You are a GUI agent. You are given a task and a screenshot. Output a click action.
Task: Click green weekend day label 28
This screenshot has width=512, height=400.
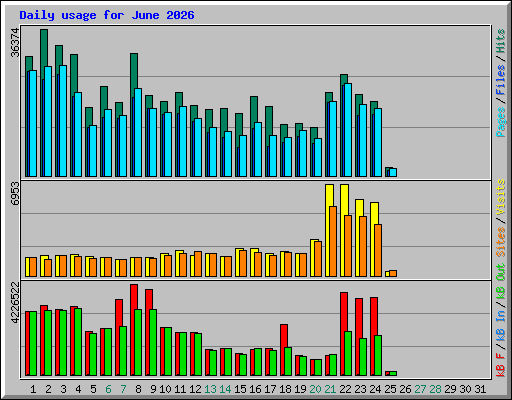tap(435, 389)
